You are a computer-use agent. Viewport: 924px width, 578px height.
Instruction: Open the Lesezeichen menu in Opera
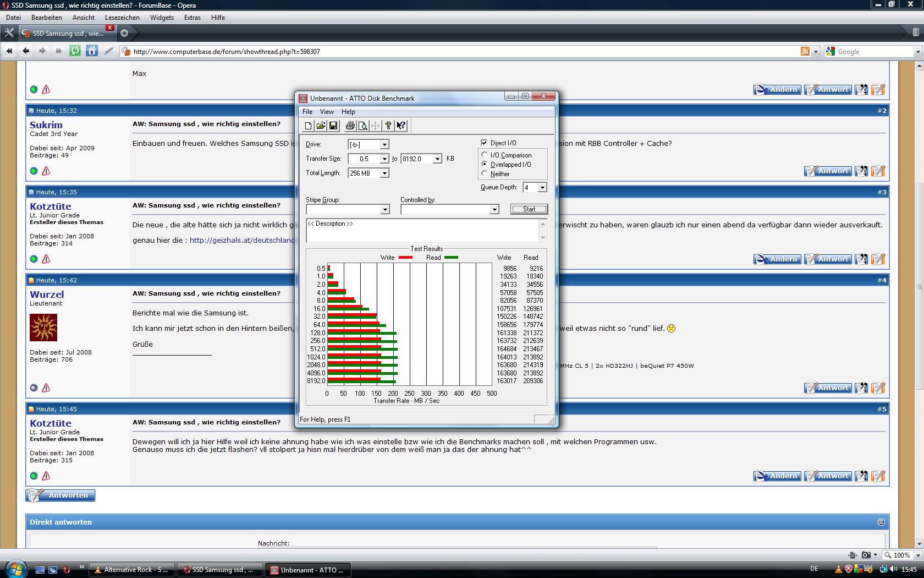122,17
